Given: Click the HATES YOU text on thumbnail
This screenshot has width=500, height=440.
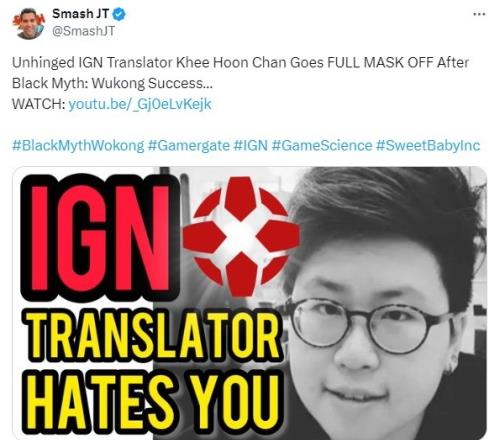Looking at the screenshot, I should 153,402.
